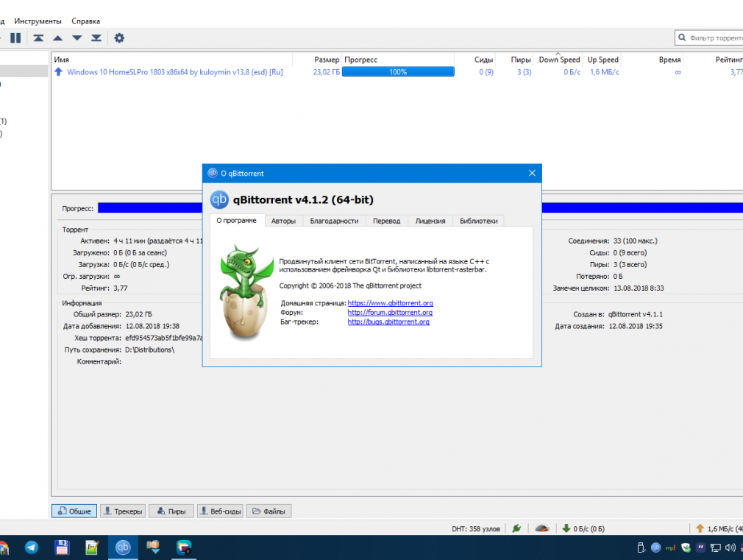Open the bugs.qbittorrent.org bug tracker link
Image resolution: width=743 pixels, height=560 pixels.
click(388, 322)
